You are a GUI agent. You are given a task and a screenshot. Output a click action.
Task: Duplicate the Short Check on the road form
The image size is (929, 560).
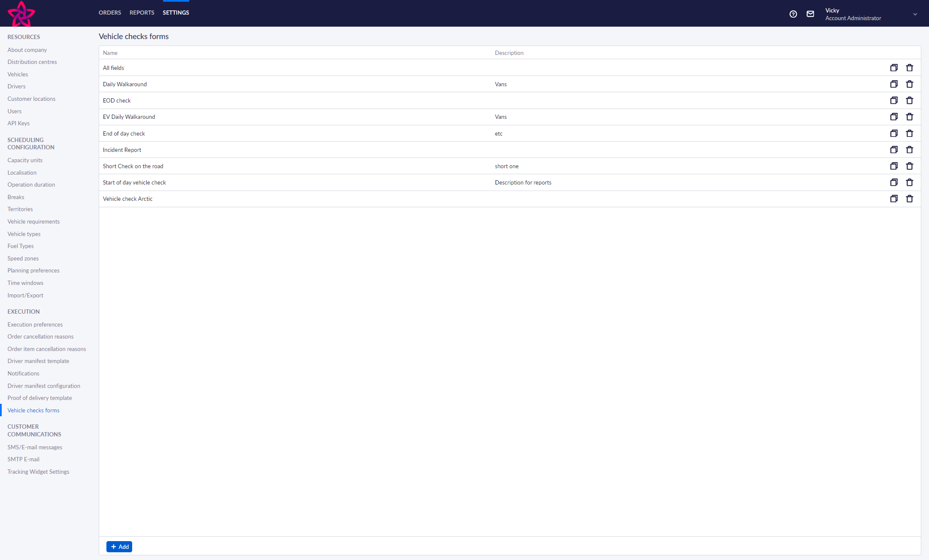point(894,166)
